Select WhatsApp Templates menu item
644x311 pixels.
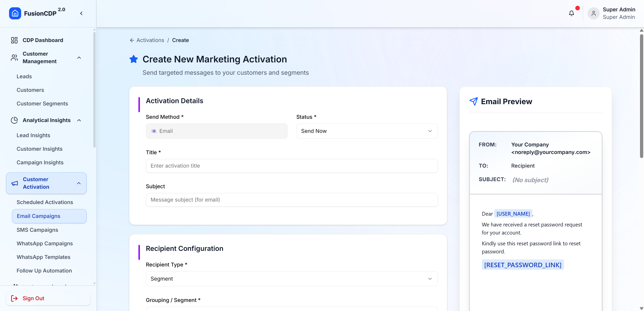pyautogui.click(x=44, y=257)
